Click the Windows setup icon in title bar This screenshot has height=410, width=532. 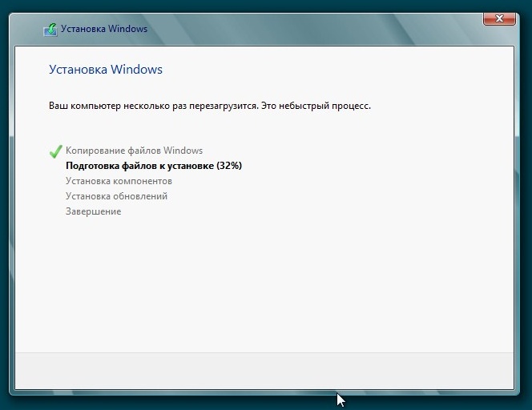click(50, 30)
